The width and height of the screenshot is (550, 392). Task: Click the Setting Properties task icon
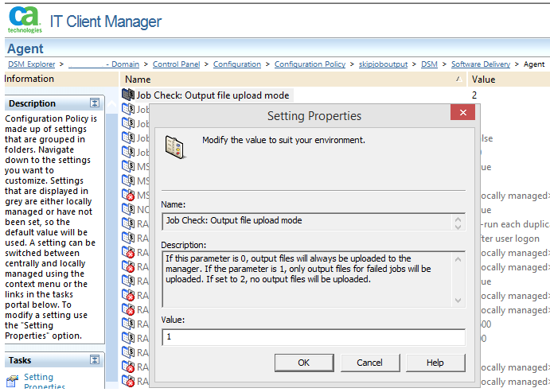(x=12, y=382)
